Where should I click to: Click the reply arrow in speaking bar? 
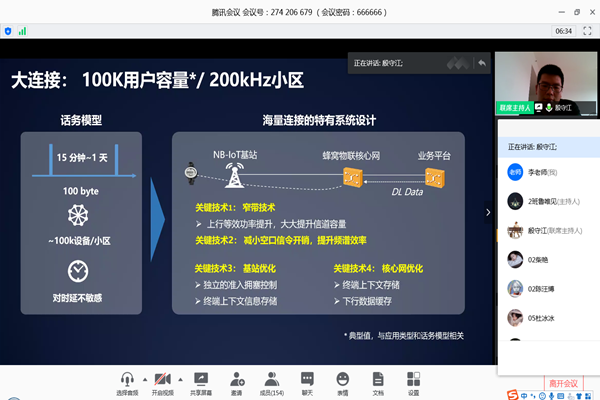[x=481, y=62]
